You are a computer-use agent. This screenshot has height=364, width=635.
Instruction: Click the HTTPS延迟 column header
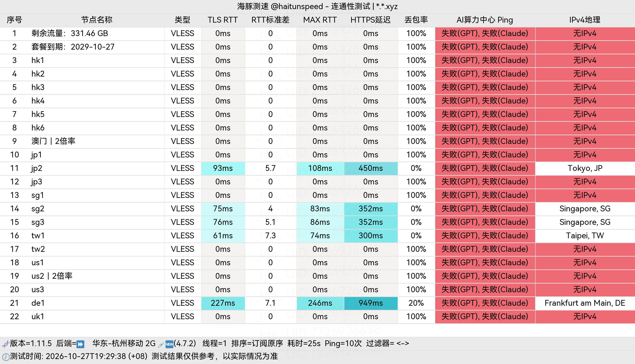pos(370,20)
